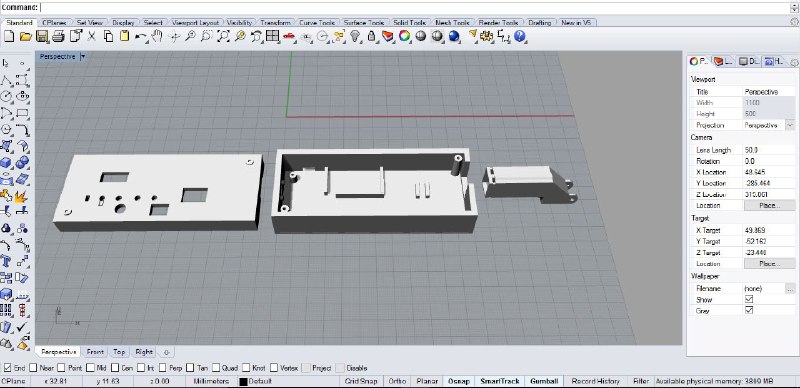The width and height of the screenshot is (800, 388).
Task: Click the Open folder icon
Action: point(26,36)
